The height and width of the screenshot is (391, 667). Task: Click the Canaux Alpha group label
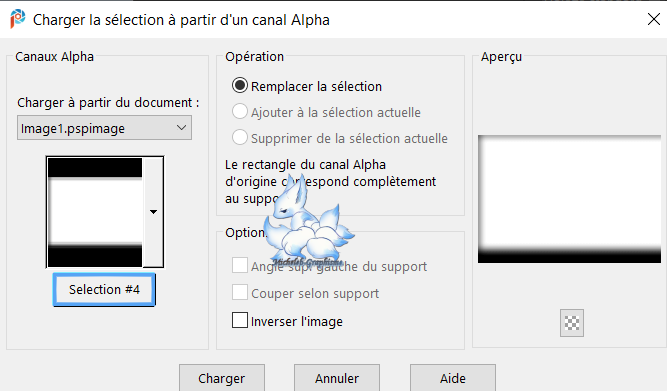[54, 57]
